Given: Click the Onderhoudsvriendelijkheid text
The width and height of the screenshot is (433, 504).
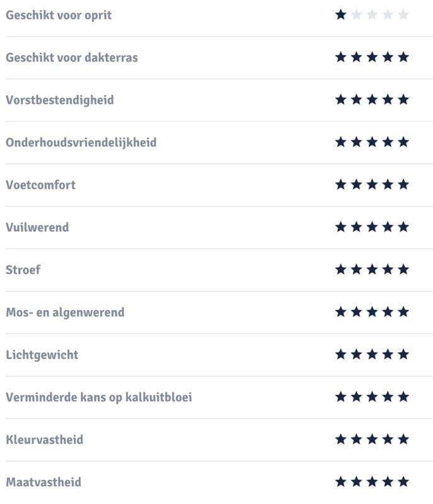Looking at the screenshot, I should tap(81, 142).
